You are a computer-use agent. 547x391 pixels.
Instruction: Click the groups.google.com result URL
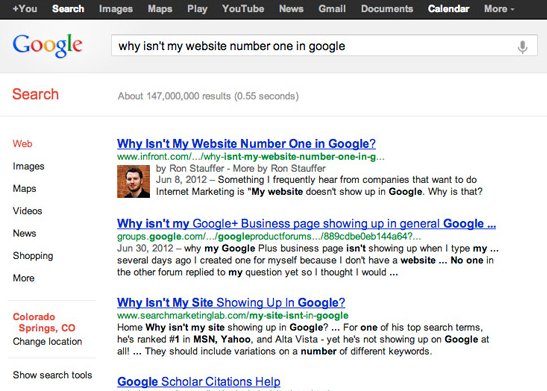coord(269,236)
